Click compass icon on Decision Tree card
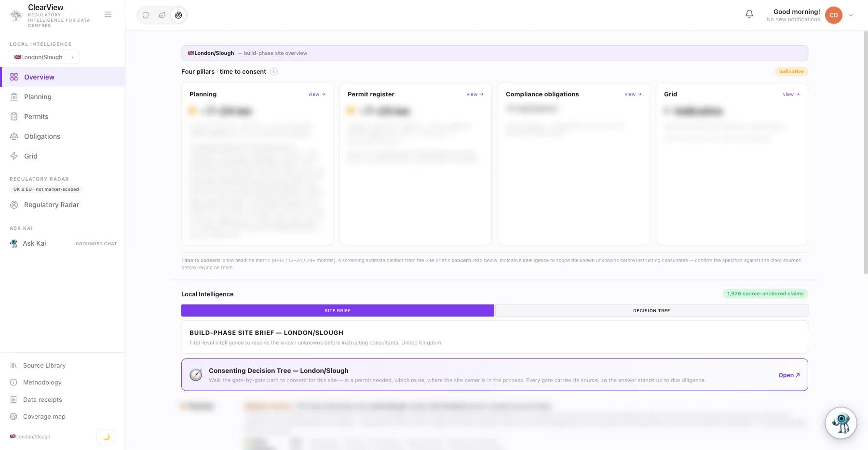Image resolution: width=868 pixels, height=450 pixels. coord(196,375)
